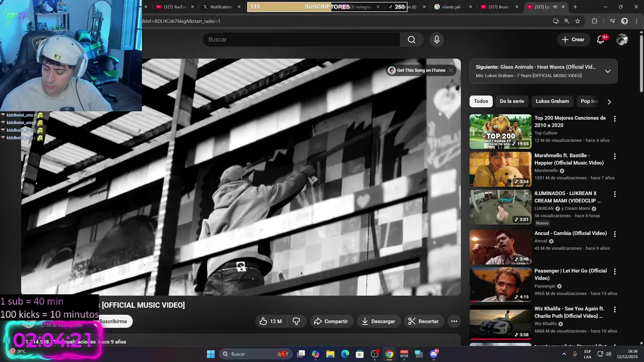644x362 pixels.
Task: Open the Windows Start menu
Action: [x=211, y=354]
